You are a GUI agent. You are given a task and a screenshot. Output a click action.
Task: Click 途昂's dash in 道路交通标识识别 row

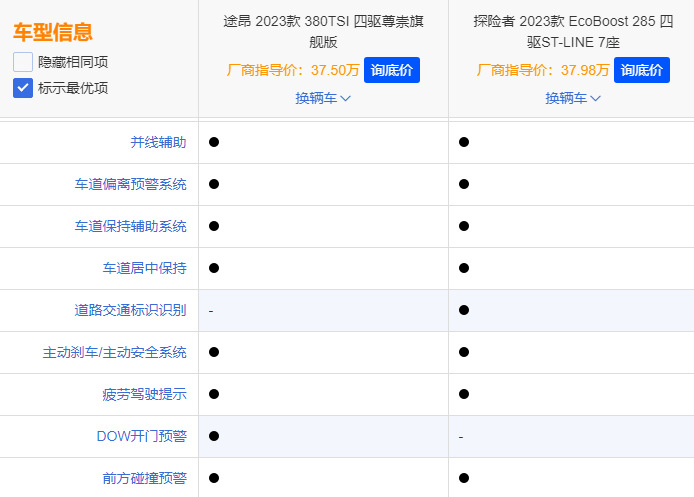[211, 311]
